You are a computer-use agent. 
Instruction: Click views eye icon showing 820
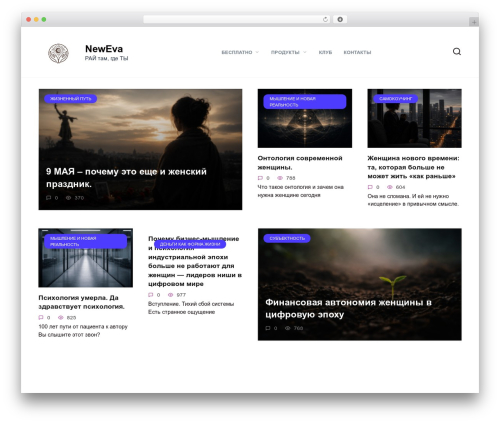(61, 317)
